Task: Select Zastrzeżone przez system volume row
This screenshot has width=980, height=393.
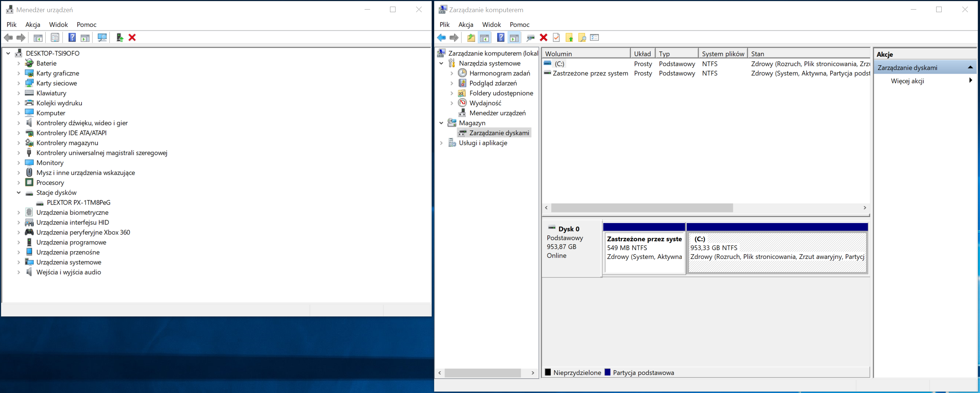Action: [x=706, y=73]
